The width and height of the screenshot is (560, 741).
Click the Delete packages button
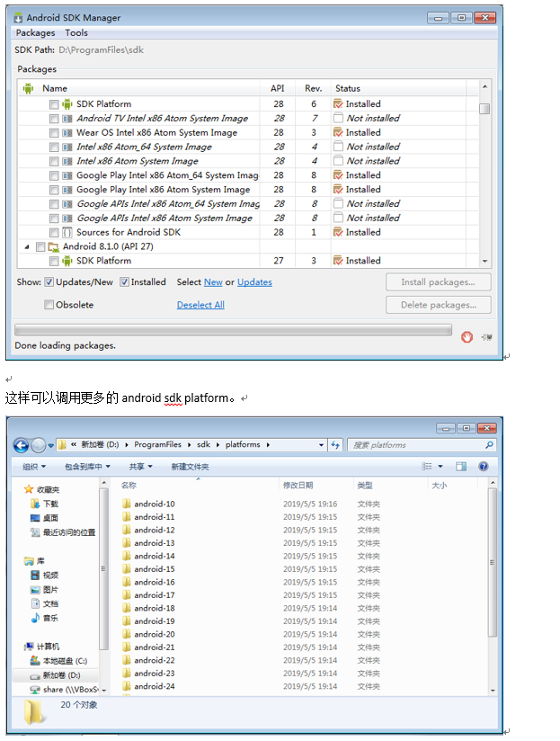(x=438, y=305)
